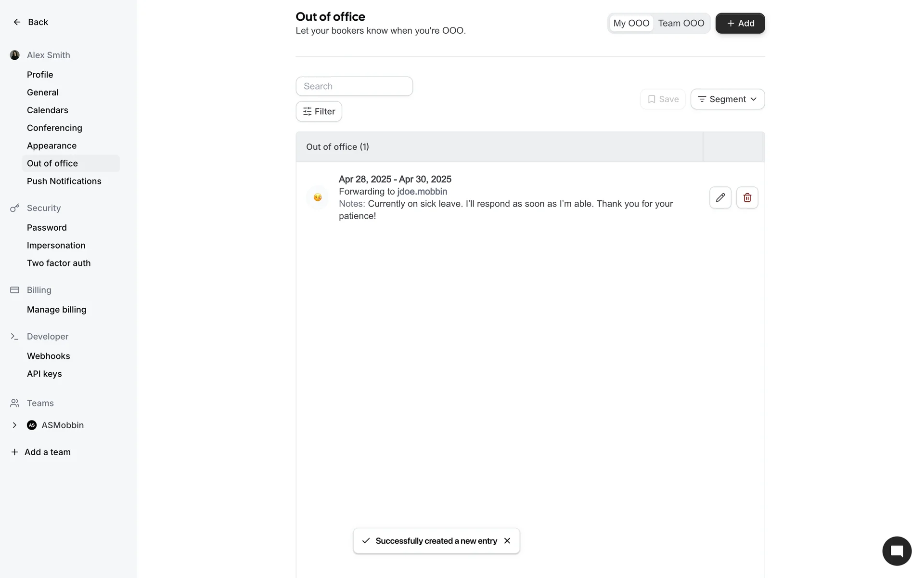Click the Add button

click(x=740, y=23)
